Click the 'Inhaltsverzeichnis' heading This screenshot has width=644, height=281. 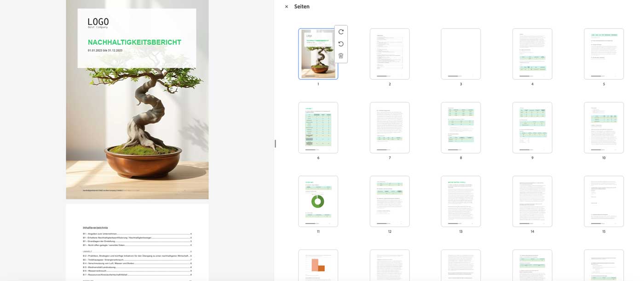95,228
